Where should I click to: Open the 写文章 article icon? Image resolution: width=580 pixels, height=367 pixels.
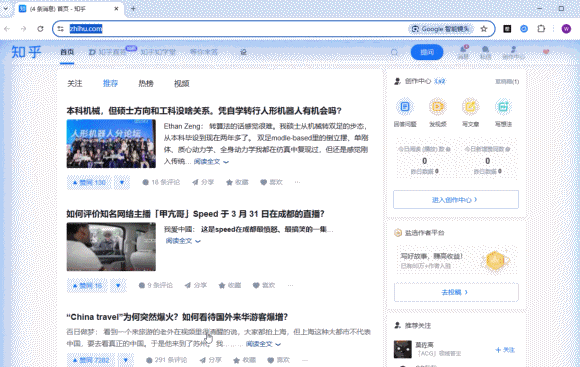click(x=470, y=107)
